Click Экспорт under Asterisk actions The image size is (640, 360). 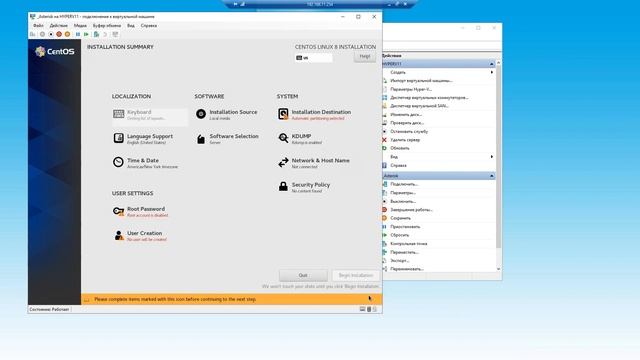[x=399, y=260]
